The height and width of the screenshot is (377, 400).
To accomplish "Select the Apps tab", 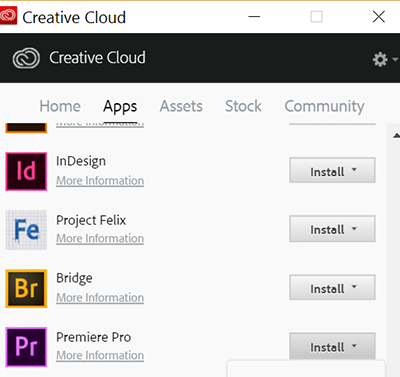I will pyautogui.click(x=120, y=107).
